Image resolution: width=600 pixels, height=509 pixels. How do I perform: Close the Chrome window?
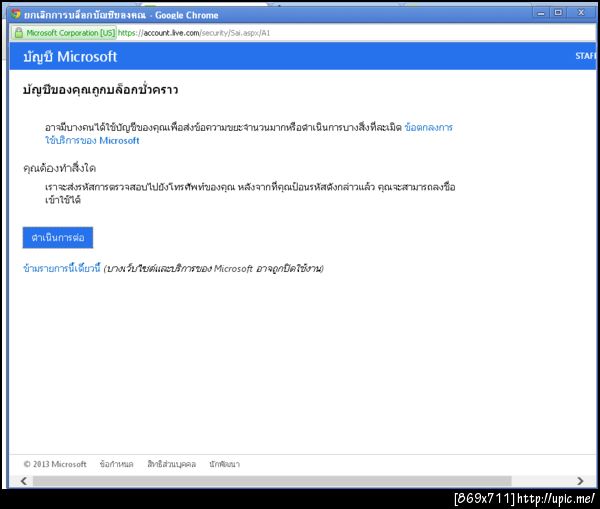[x=581, y=13]
